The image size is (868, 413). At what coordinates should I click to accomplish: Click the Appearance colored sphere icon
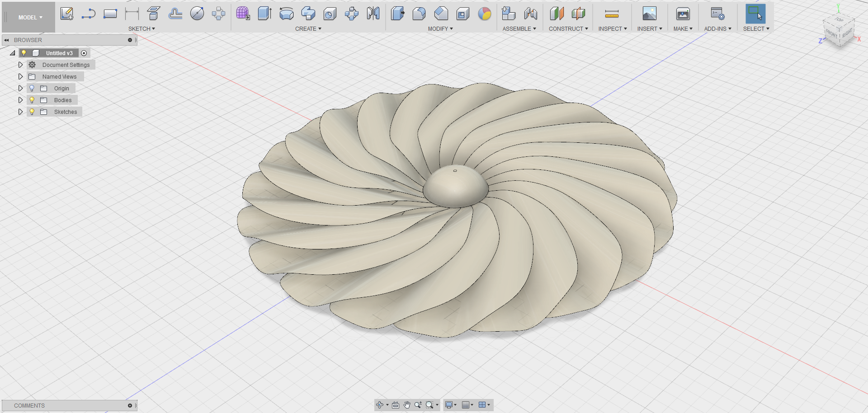(485, 14)
